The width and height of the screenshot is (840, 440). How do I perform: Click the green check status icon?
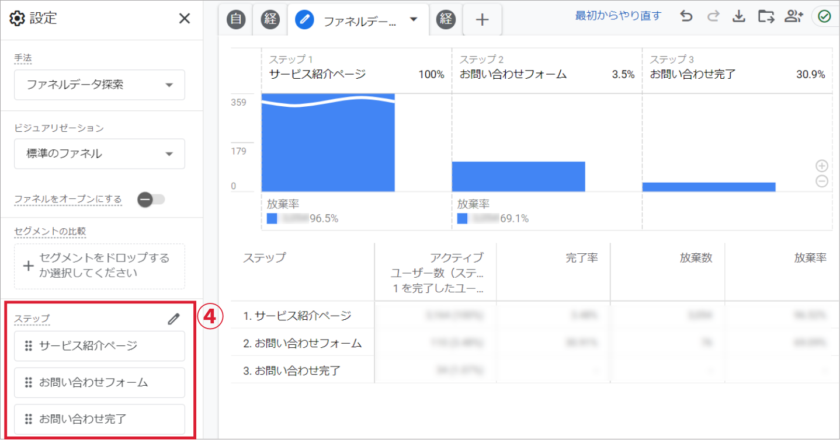point(822,17)
